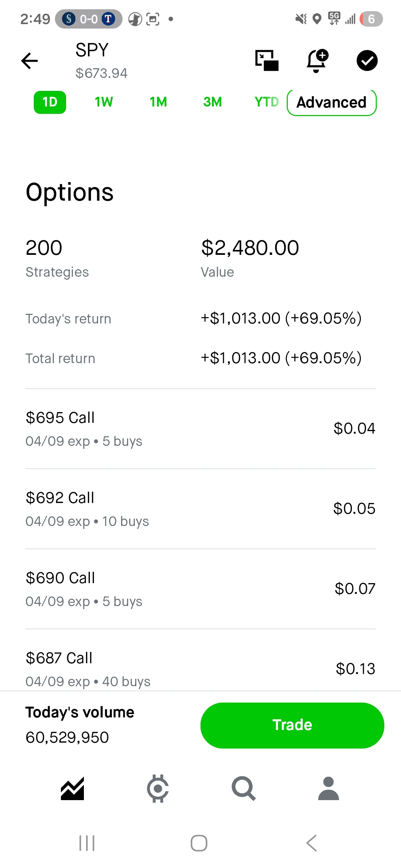Viewport: 401px width, 868px height.
Task: View the $690 Call position details
Action: coord(200,589)
